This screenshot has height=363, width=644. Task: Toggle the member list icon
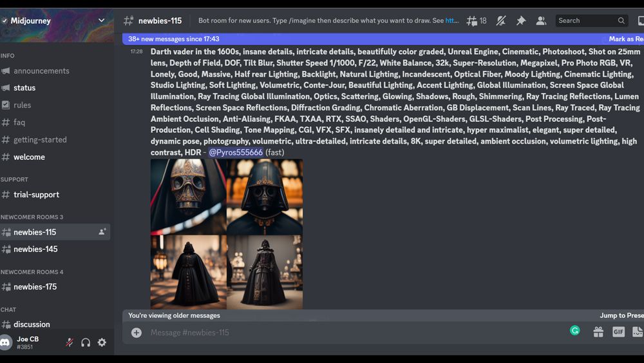tap(541, 21)
